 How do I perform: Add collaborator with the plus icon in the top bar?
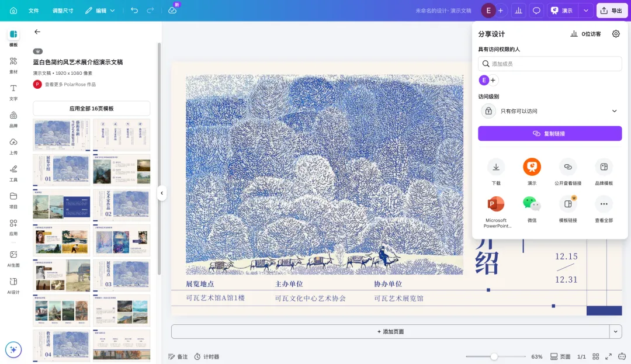[x=501, y=11]
